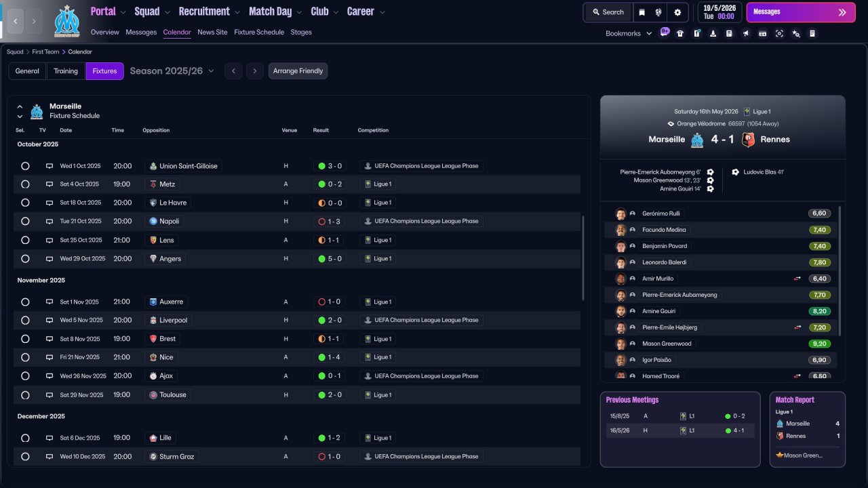Select the radio button for the Metz fixture
The height and width of the screenshot is (488, 868).
(x=25, y=184)
